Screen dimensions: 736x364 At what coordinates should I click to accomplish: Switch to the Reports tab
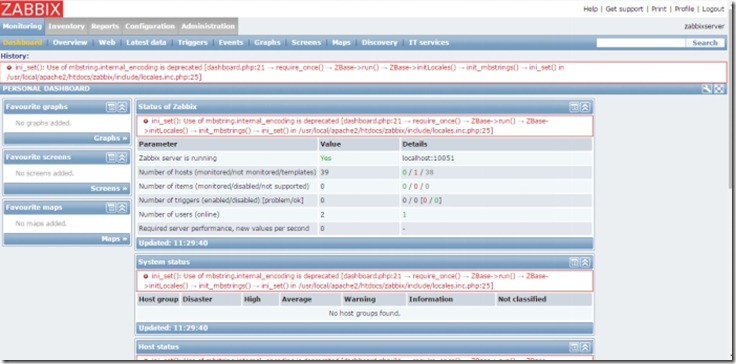click(x=105, y=26)
